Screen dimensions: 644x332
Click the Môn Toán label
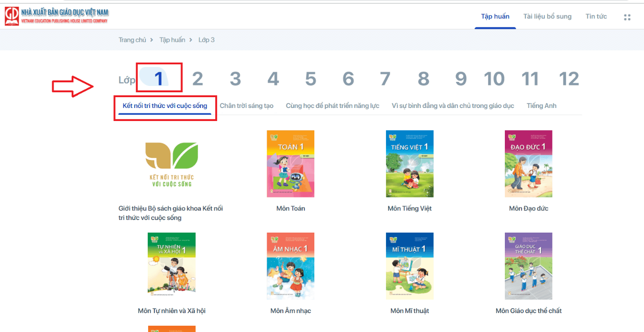click(x=290, y=209)
